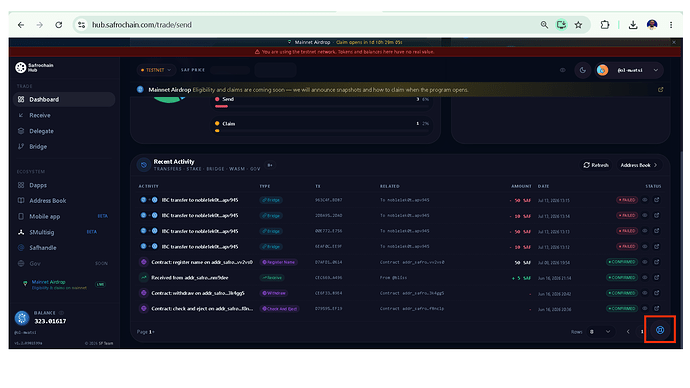The height and width of the screenshot is (388, 690).
Task: Open the Receive sidebar item
Action: point(64,115)
